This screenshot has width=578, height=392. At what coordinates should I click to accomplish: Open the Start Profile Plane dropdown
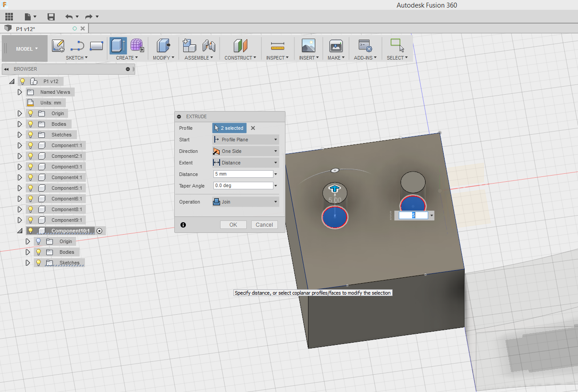pyautogui.click(x=245, y=140)
